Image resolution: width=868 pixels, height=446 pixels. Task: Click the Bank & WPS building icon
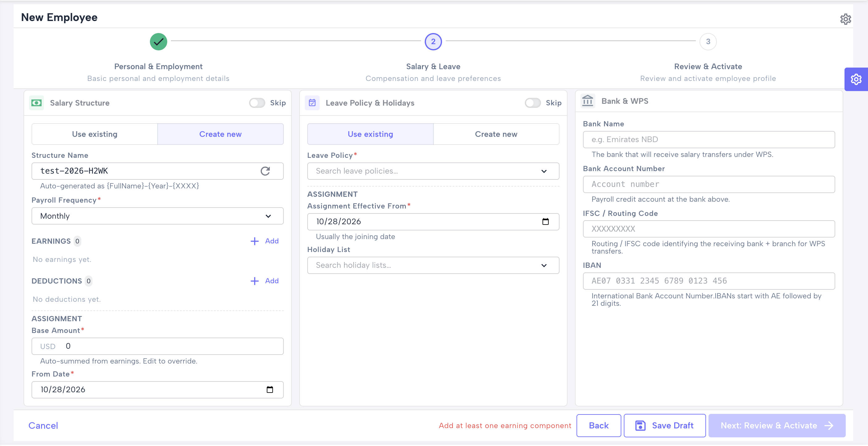[587, 101]
